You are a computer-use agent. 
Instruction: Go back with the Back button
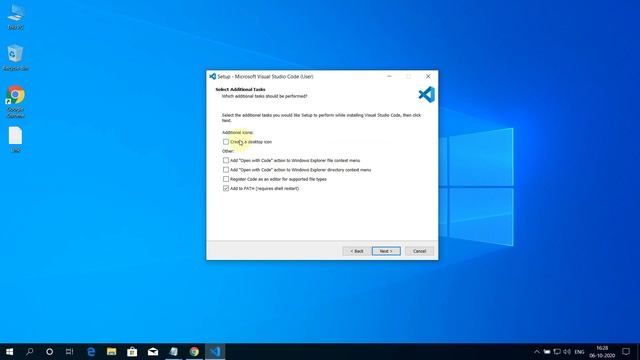coord(357,251)
